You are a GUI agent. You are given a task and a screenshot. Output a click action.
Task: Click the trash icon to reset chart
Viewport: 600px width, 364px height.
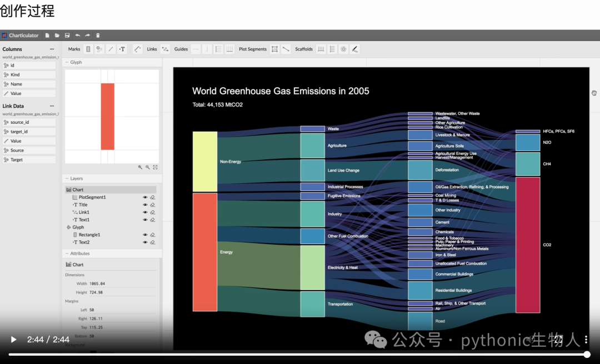coord(98,35)
